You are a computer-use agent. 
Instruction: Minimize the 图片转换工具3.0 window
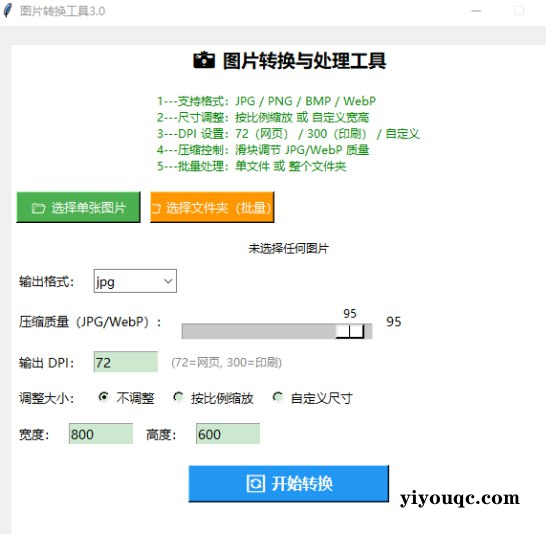[476, 11]
